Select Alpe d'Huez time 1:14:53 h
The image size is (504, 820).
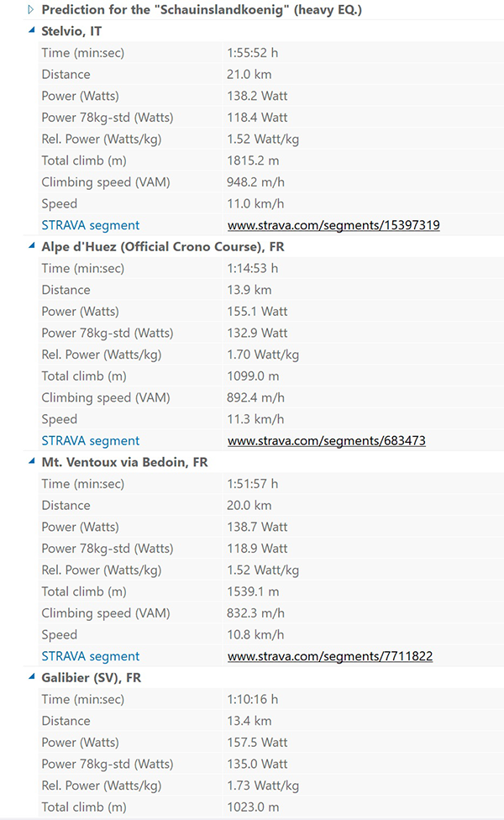point(253,268)
